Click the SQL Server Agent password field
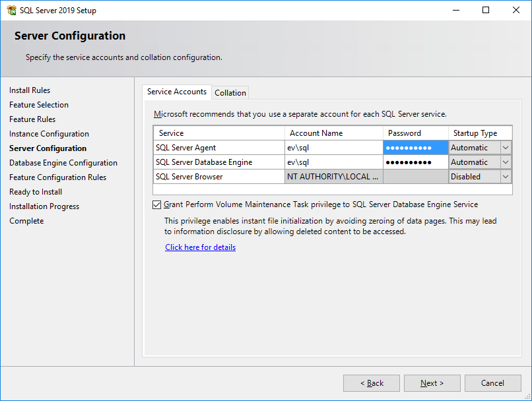This screenshot has width=532, height=401. click(415, 147)
